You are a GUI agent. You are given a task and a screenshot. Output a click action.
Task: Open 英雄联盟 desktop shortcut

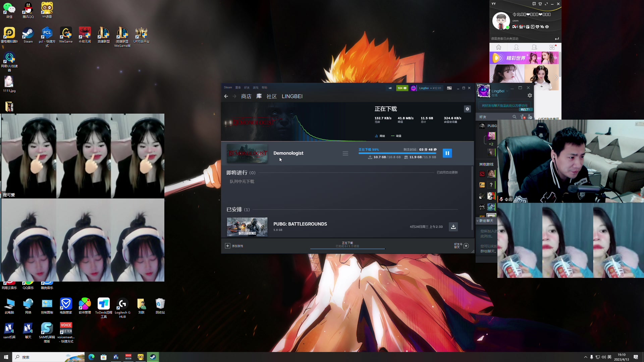point(103,35)
